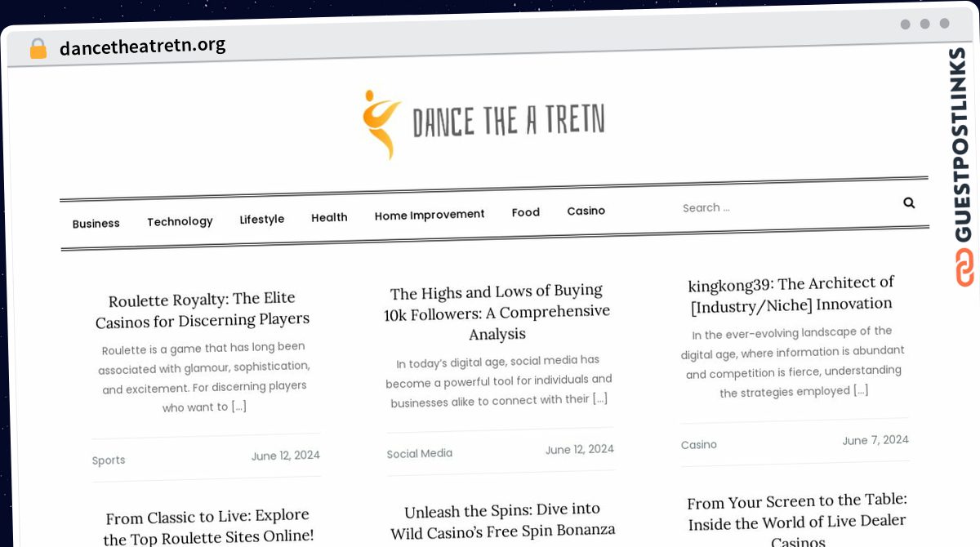
Task: Open the Business menu item
Action: [x=96, y=224]
